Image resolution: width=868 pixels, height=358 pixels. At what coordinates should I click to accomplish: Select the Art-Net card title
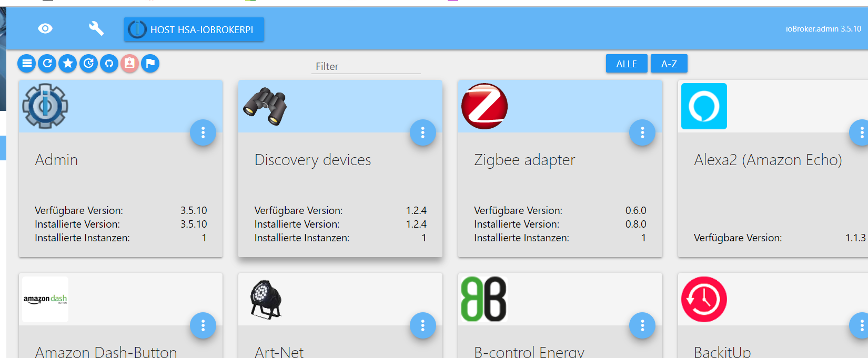[279, 352]
